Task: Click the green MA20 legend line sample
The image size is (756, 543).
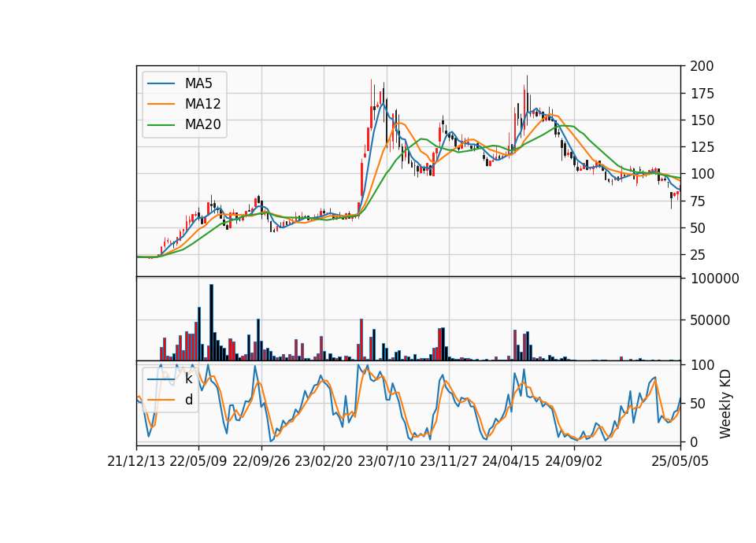Action: point(161,125)
